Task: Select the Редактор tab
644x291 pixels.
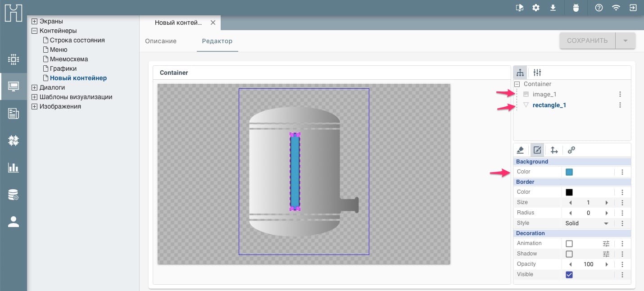Action: tap(217, 41)
